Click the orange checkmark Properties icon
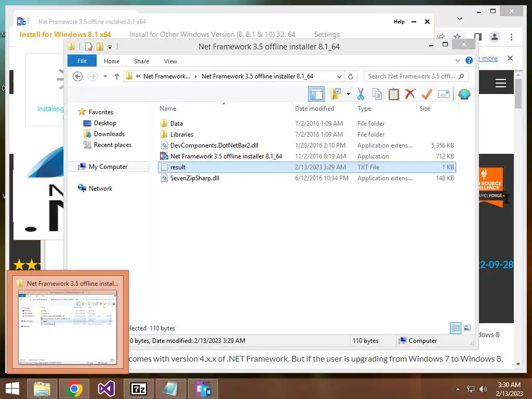532x399 pixels. (427, 94)
